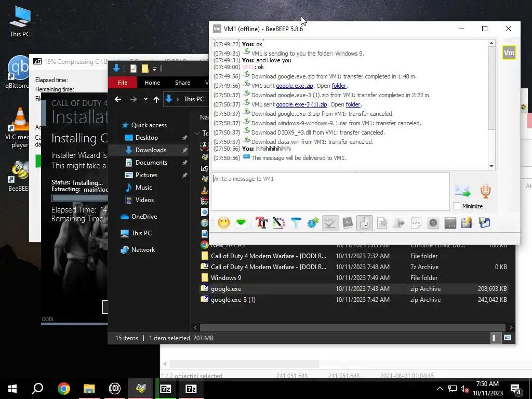Open Customize Quick Access Toolbar dropdown

click(154, 69)
